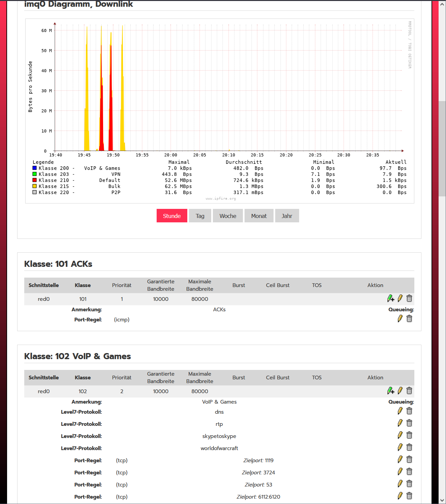Edit the worldofwarcraft protocol rule

click(x=400, y=447)
